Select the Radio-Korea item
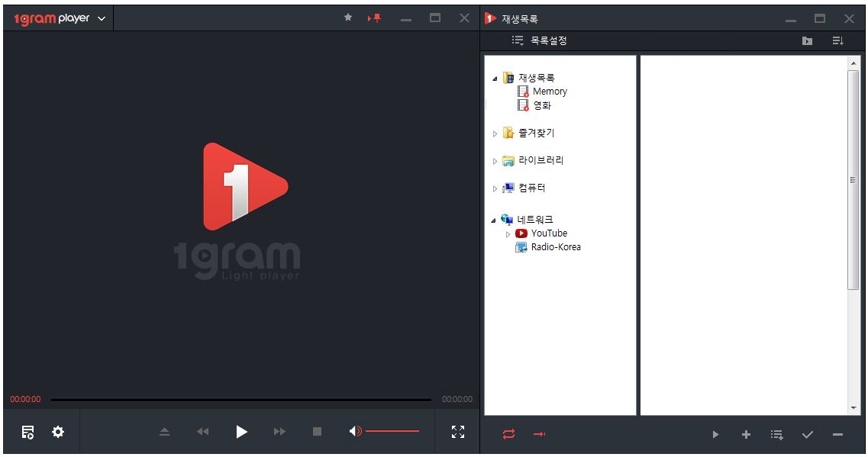The height and width of the screenshot is (457, 868). 556,247
